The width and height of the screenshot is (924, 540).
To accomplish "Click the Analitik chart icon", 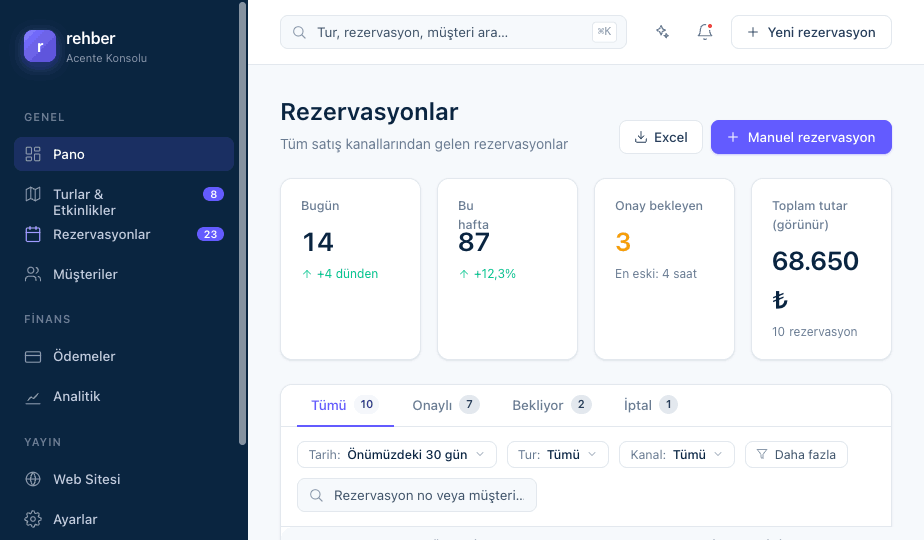I will point(33,397).
